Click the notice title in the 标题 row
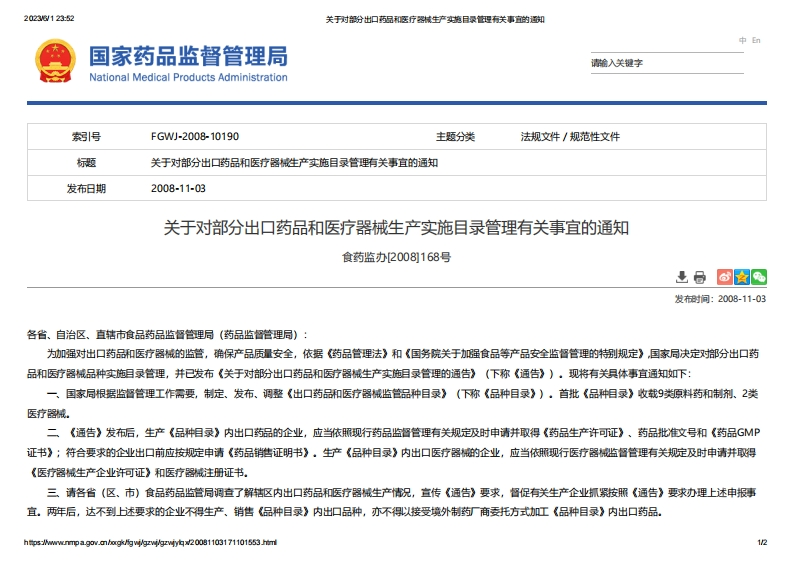Viewport: 793px width, 561px height. 294,162
